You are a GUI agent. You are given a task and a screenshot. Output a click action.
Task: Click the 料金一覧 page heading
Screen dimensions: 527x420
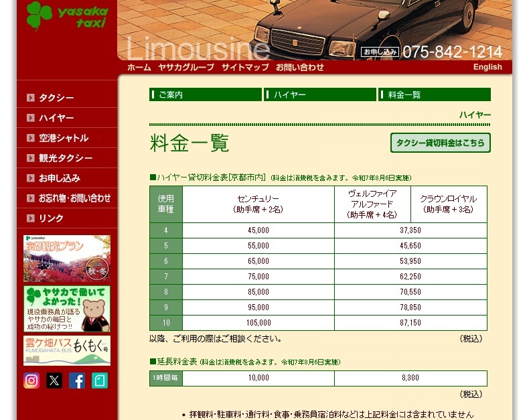coord(190,143)
